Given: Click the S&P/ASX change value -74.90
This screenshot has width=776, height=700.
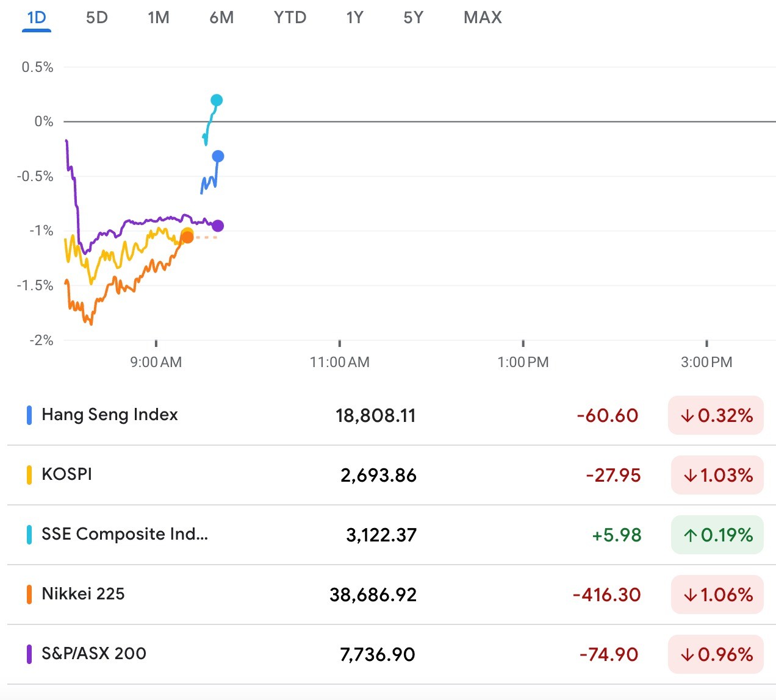Looking at the screenshot, I should (609, 655).
